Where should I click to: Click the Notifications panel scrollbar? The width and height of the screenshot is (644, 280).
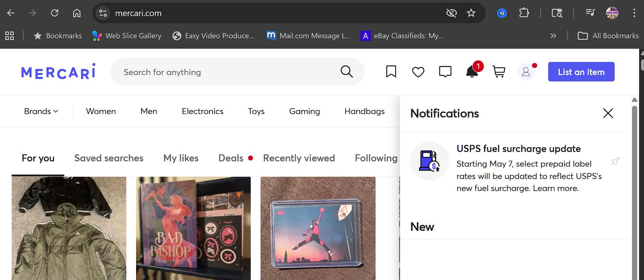click(635, 188)
